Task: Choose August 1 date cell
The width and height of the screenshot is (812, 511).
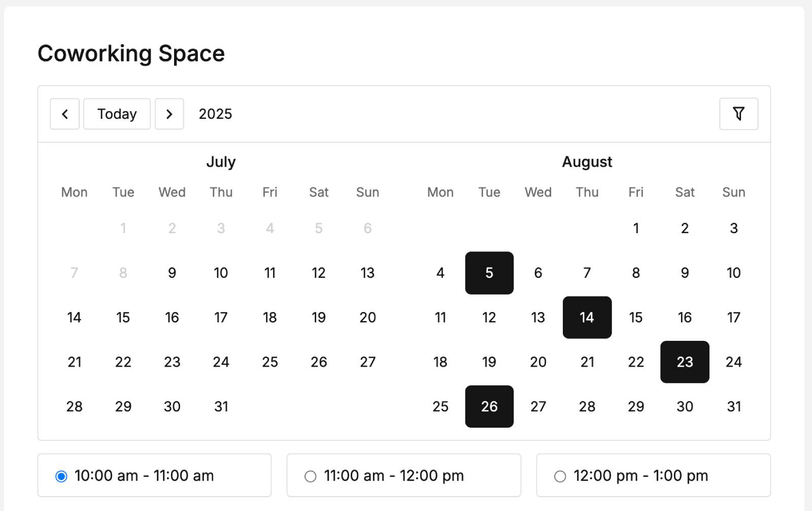Action: [636, 228]
